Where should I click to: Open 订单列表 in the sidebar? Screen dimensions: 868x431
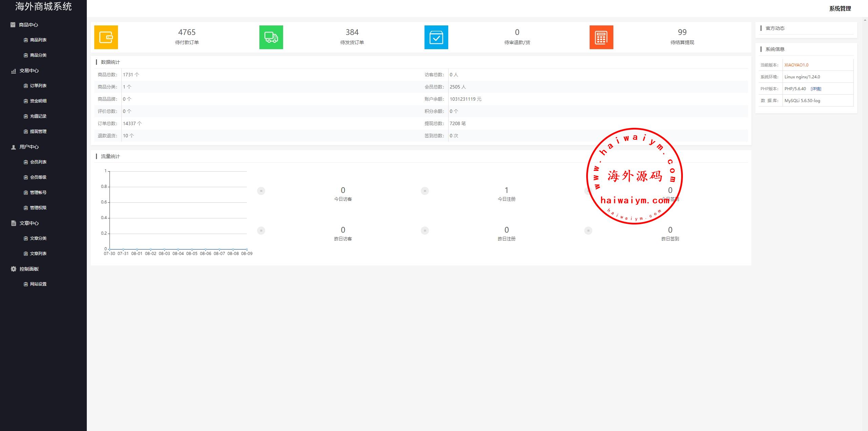pos(38,86)
